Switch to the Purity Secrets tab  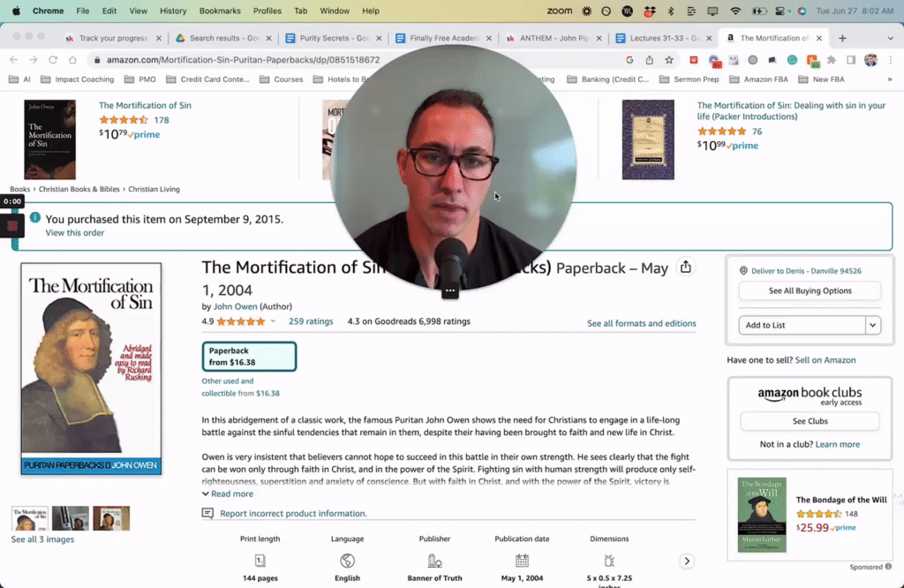point(333,38)
